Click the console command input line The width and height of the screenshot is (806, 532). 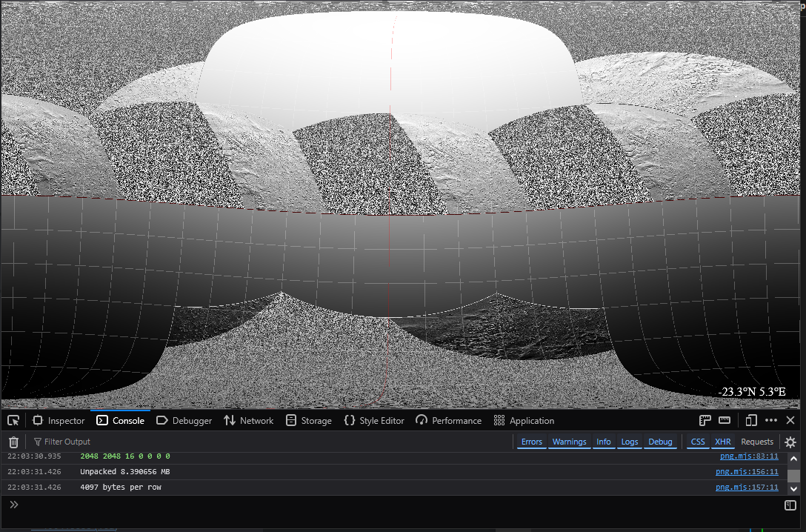pyautogui.click(x=401, y=505)
